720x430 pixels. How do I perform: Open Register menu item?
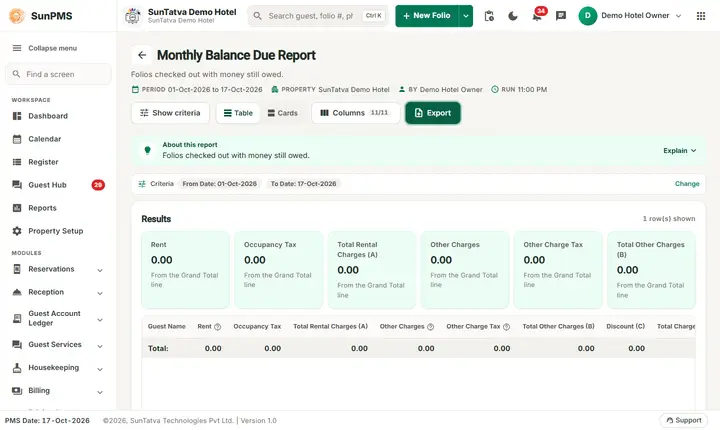[x=58, y=162]
